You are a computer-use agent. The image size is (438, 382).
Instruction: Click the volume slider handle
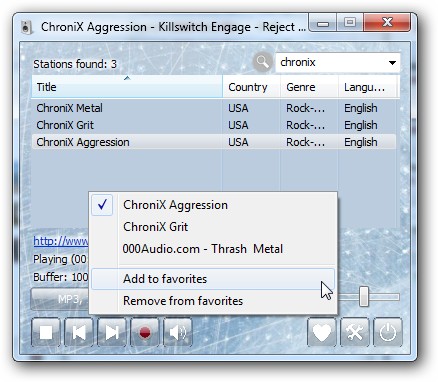364,296
